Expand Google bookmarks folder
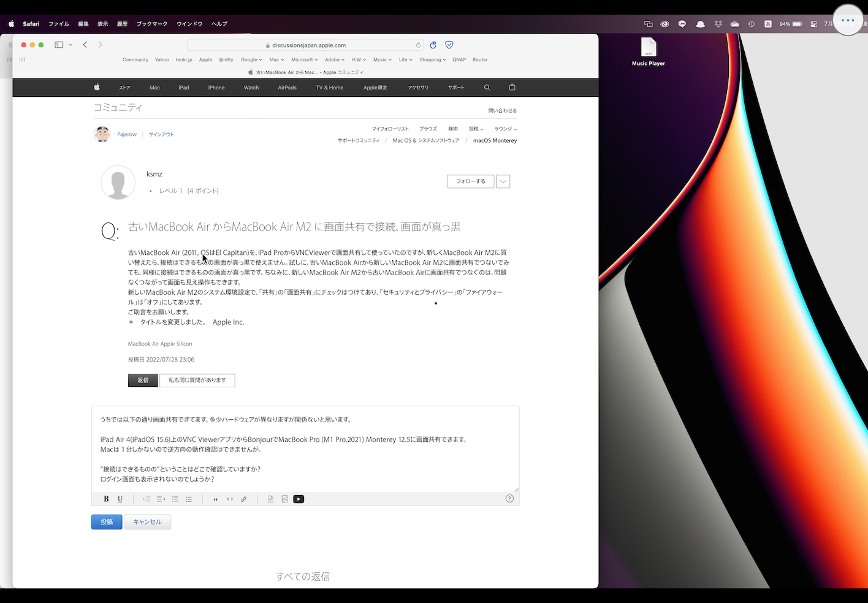This screenshot has width=868, height=603. click(x=251, y=59)
